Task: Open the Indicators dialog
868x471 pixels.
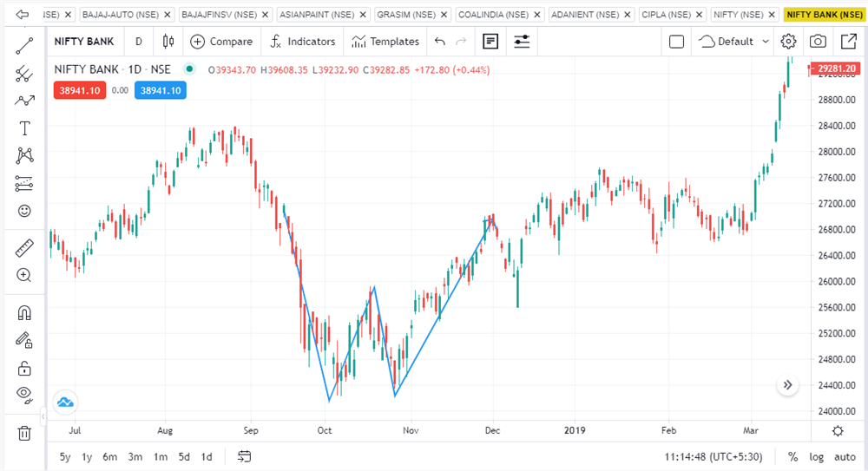Action: pyautogui.click(x=303, y=42)
